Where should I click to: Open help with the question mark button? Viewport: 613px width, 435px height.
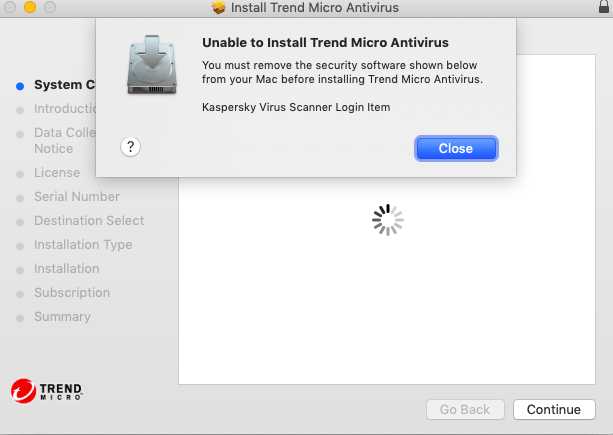(131, 147)
